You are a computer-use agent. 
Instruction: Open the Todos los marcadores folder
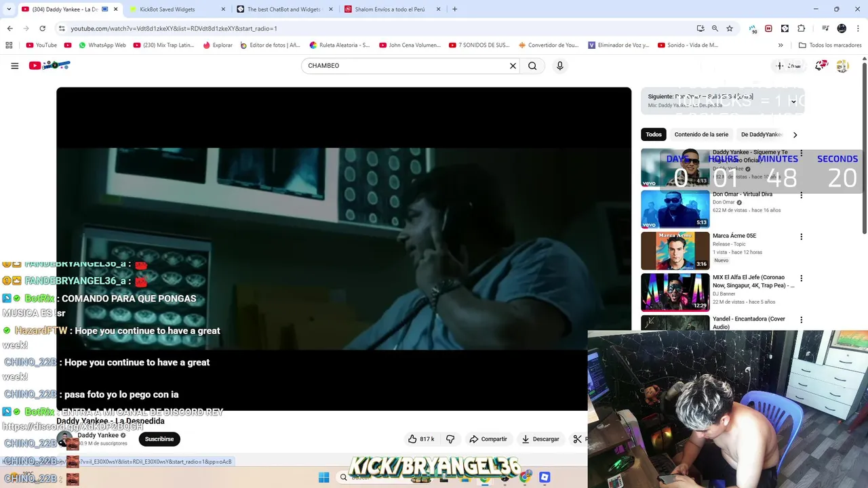pos(830,45)
